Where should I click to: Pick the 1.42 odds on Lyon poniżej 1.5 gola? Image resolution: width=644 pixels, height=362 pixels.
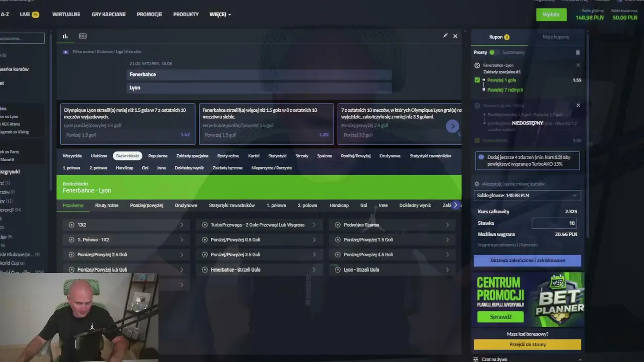(185, 135)
